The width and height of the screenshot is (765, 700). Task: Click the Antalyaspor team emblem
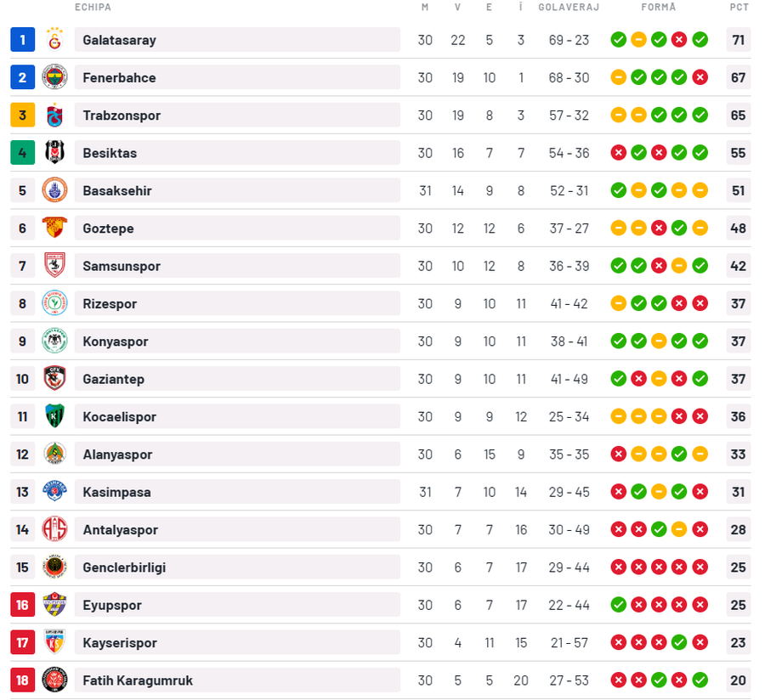click(x=54, y=530)
